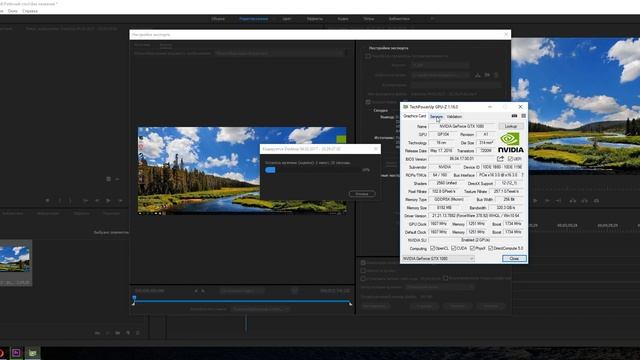Open the Validation tab in GPU-Z
This screenshot has height=360, width=640.
454,116
